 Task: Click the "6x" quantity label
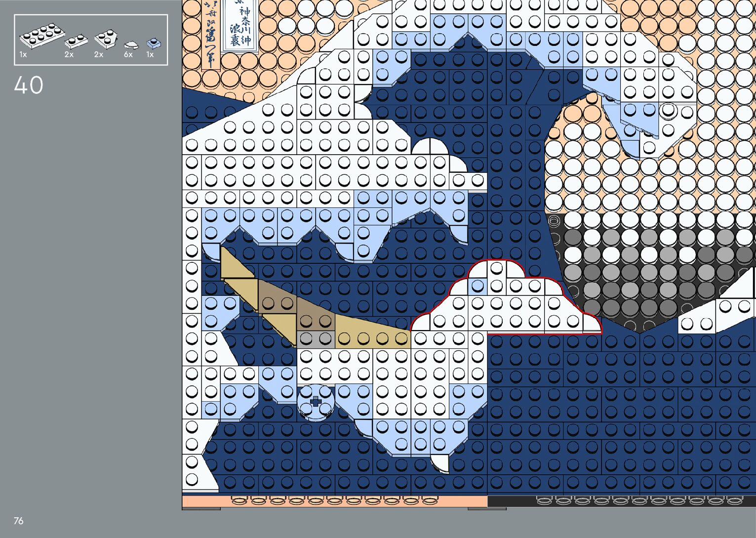128,55
